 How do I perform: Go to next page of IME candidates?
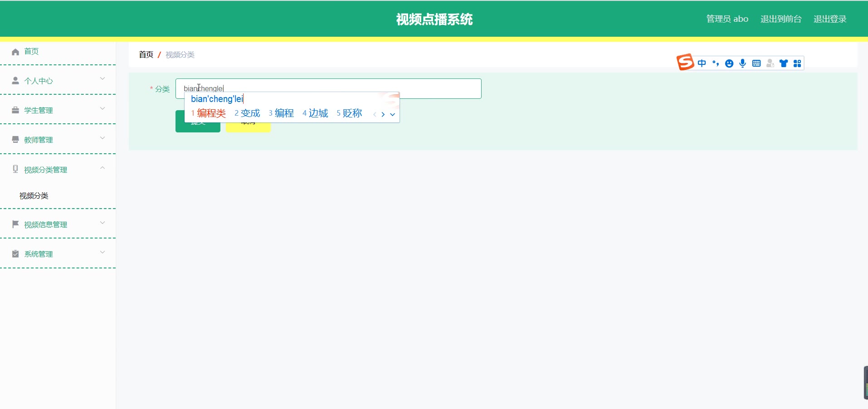pyautogui.click(x=383, y=114)
